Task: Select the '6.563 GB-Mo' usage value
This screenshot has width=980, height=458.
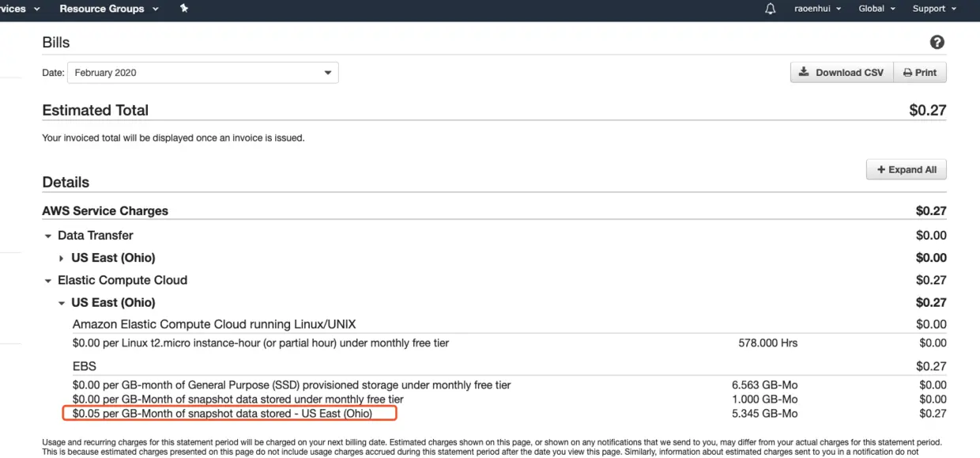Action: click(x=764, y=385)
